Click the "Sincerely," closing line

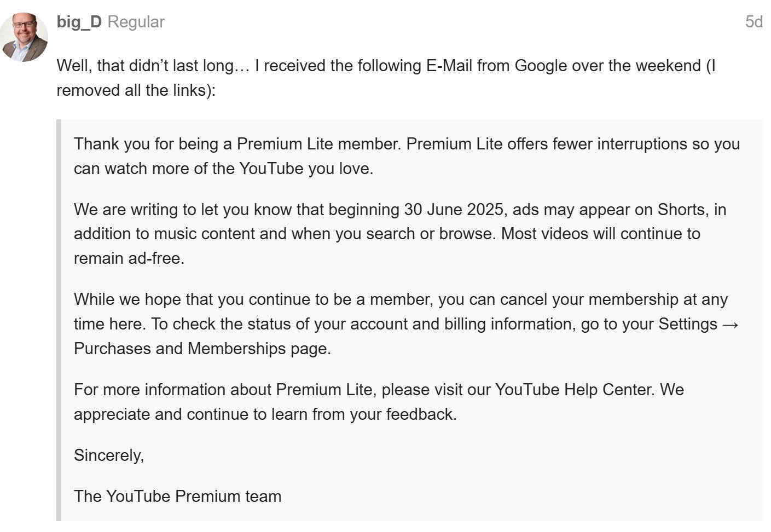109,455
